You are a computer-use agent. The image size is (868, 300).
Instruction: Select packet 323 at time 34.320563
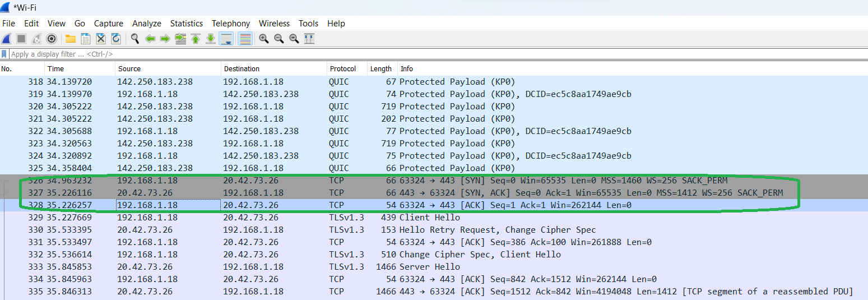[x=434, y=144]
